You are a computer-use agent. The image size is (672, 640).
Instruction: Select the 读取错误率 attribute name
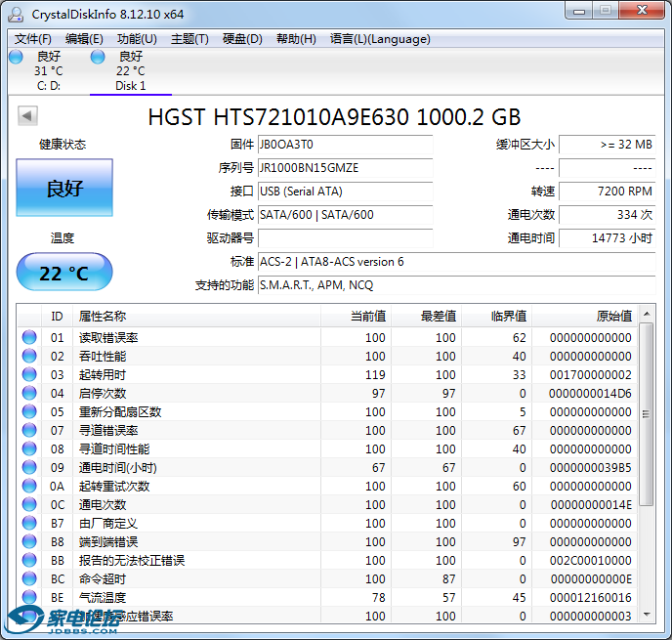click(x=108, y=338)
